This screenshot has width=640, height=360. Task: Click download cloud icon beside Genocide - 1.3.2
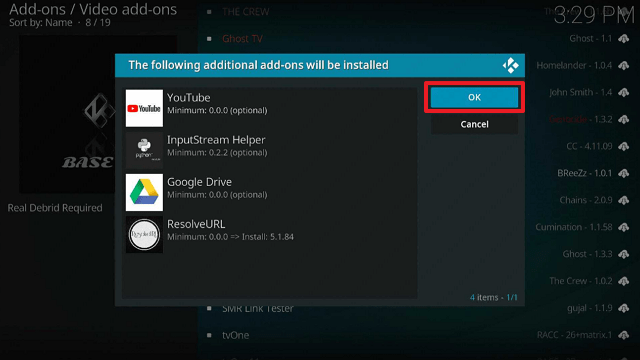[x=623, y=120]
